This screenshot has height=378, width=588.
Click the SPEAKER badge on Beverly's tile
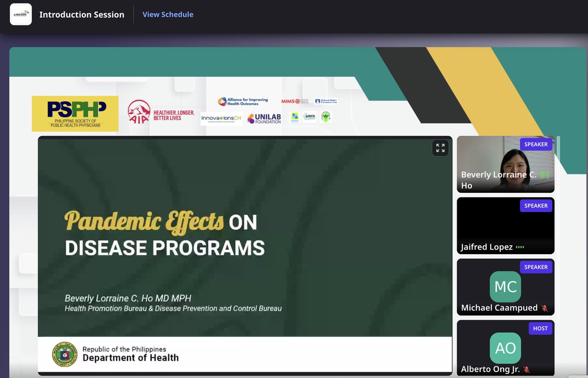click(x=536, y=144)
